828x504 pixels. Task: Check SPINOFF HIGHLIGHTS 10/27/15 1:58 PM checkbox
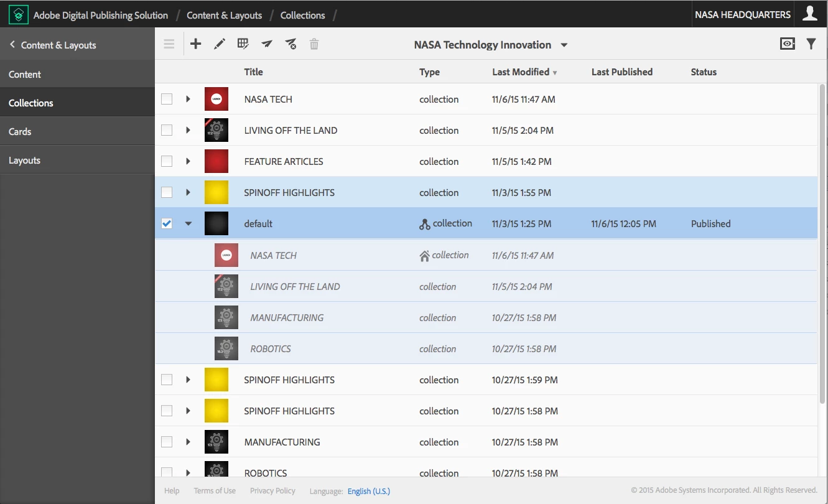[167, 411]
